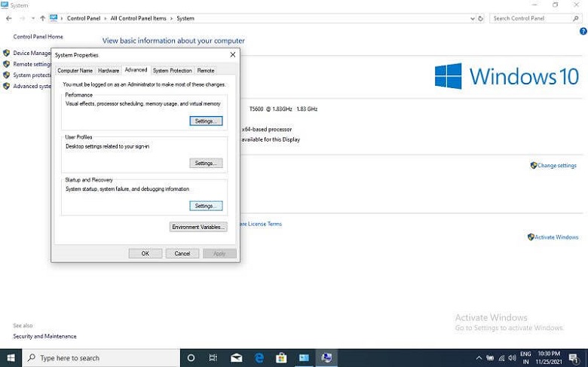Open Control Panel Home link
This screenshot has width=588, height=367.
[x=38, y=37]
